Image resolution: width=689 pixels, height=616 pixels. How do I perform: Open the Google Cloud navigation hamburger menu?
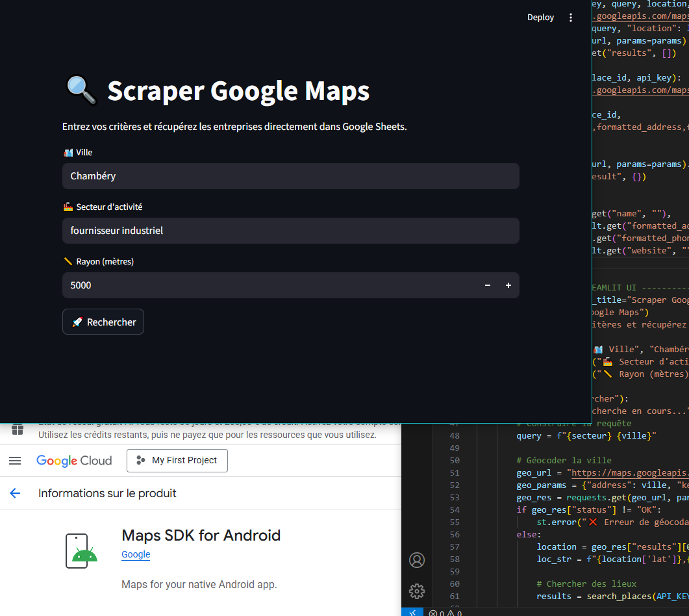(x=15, y=461)
